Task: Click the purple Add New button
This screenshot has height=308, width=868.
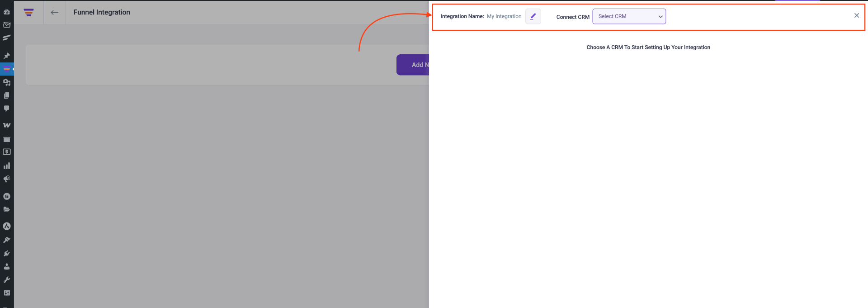Action: pos(413,65)
